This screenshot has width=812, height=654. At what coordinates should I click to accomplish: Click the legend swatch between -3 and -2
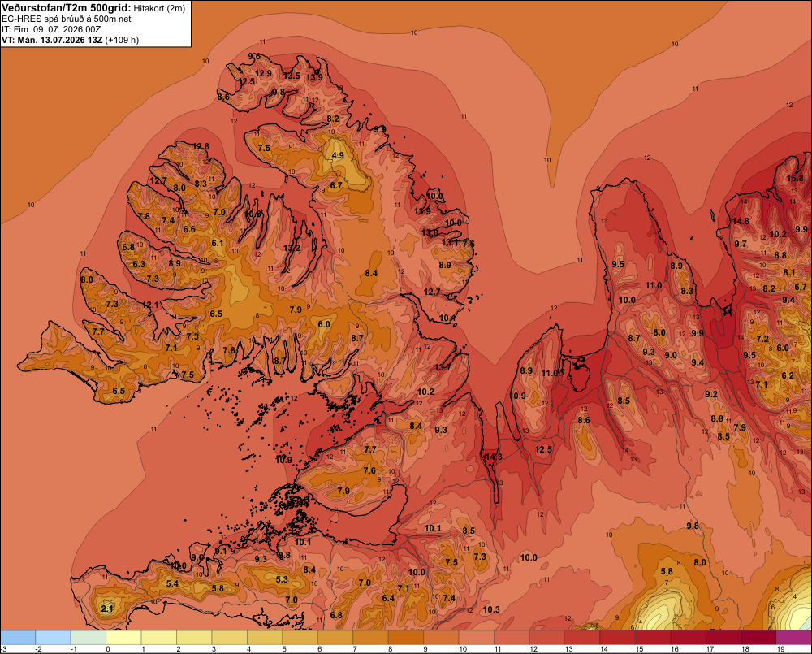coord(18,637)
